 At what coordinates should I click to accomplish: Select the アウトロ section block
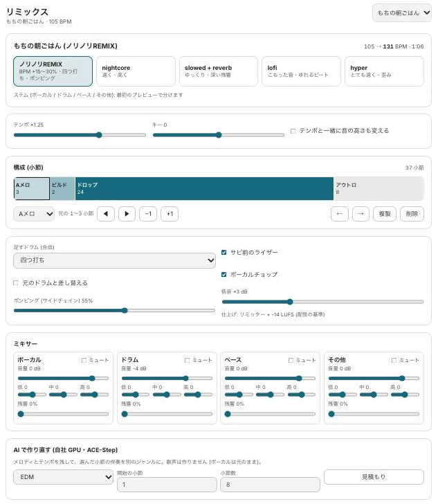click(378, 189)
